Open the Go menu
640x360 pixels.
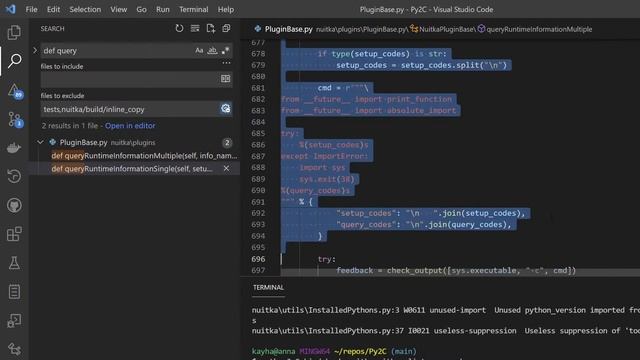click(141, 9)
